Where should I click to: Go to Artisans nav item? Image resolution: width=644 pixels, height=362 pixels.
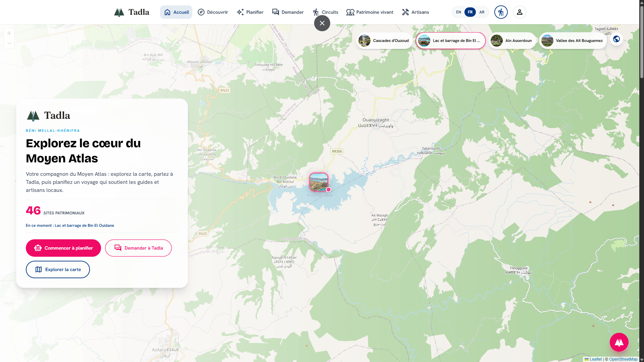pyautogui.click(x=415, y=12)
